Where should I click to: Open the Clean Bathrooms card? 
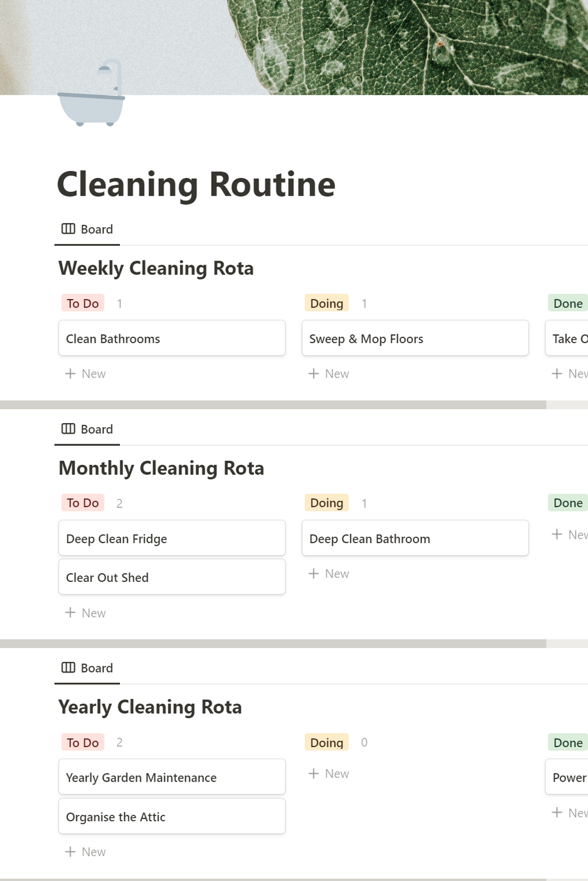171,338
